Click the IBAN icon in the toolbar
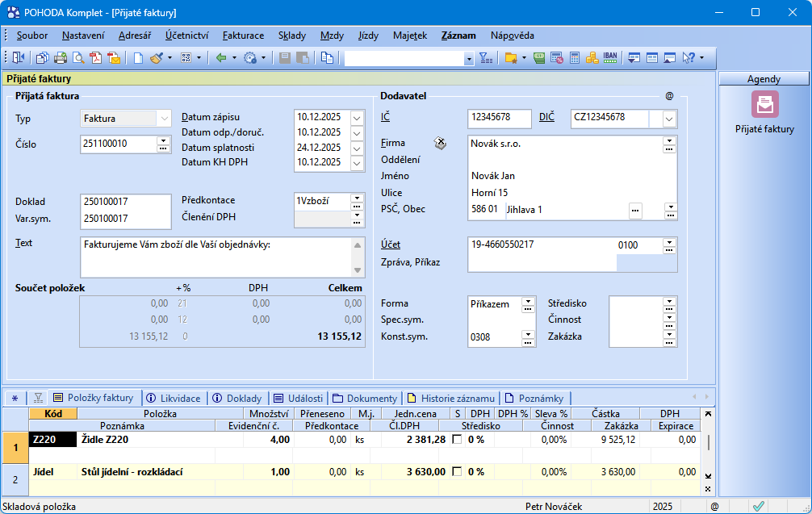Image resolution: width=812 pixels, height=514 pixels. tap(610, 58)
